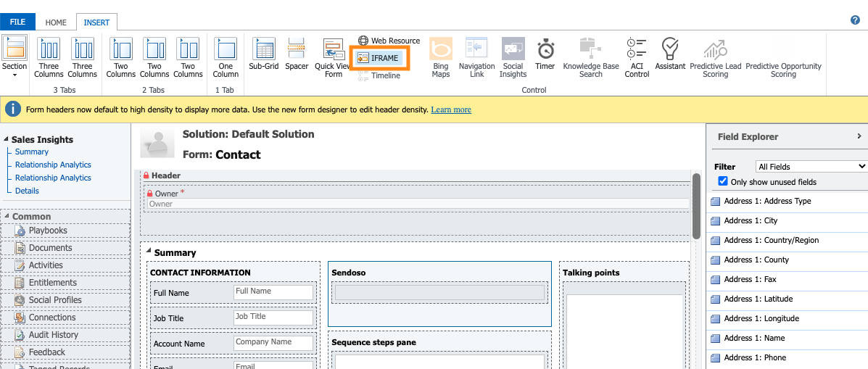Image resolution: width=868 pixels, height=369 pixels.
Task: Select the Owner field in header
Action: [x=418, y=199]
